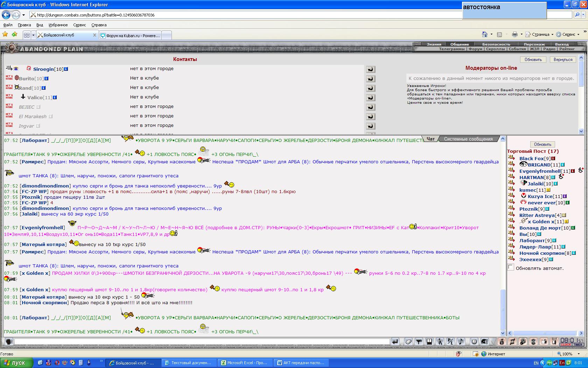
Task: Open the Файл menu
Action: coord(8,25)
